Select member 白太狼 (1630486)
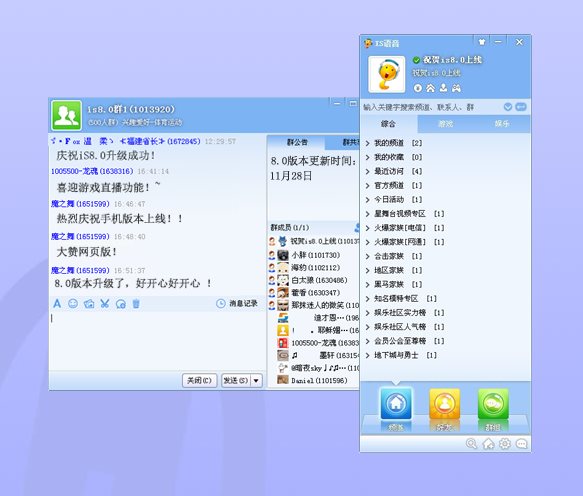The height and width of the screenshot is (496, 583). point(314,280)
